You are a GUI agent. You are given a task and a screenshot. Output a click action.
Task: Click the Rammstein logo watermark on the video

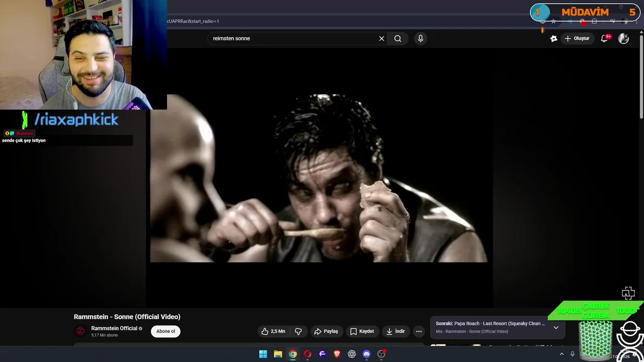(x=628, y=293)
